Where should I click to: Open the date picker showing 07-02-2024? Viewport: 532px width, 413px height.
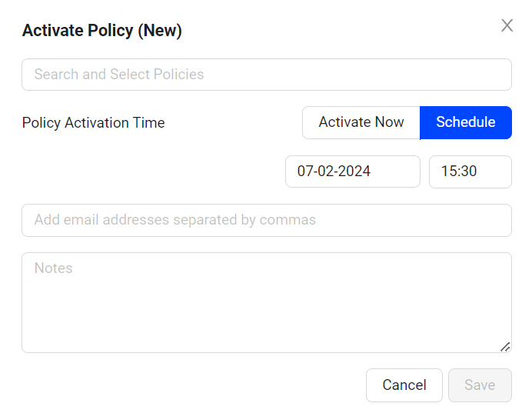352,172
